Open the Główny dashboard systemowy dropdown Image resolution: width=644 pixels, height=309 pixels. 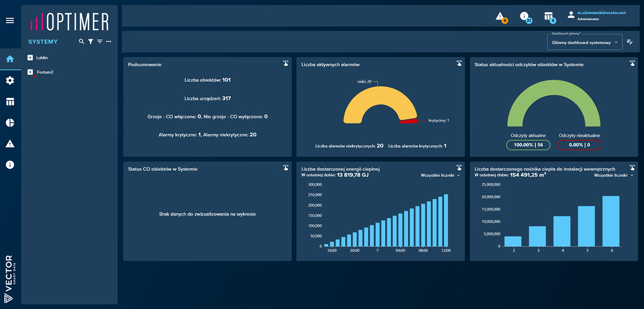pyautogui.click(x=584, y=42)
